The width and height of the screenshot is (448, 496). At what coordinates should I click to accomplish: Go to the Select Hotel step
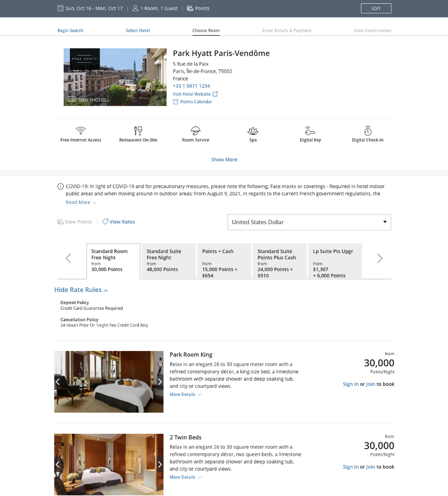[x=137, y=30]
